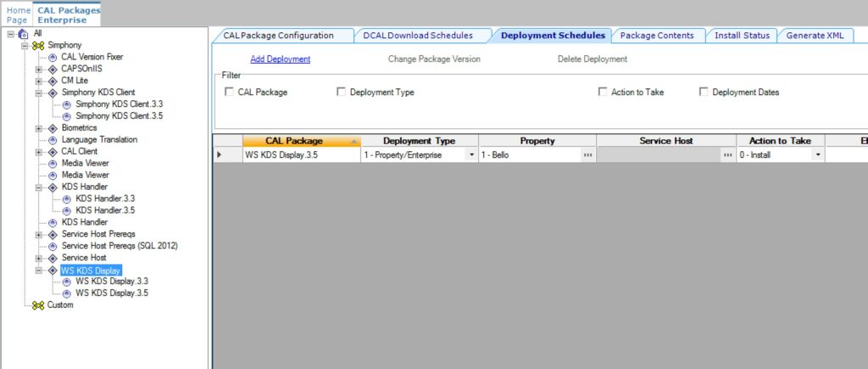Expand the CAL Client tree node
The height and width of the screenshot is (369, 868).
[39, 151]
